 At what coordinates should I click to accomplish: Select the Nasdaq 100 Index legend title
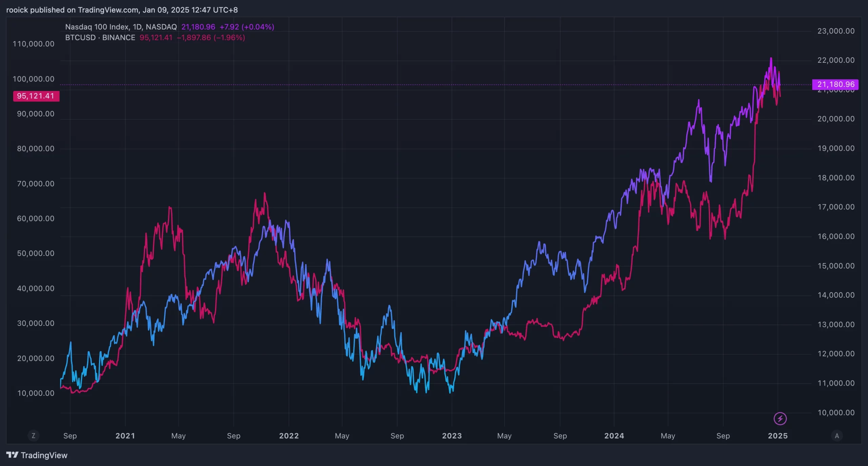click(x=121, y=27)
